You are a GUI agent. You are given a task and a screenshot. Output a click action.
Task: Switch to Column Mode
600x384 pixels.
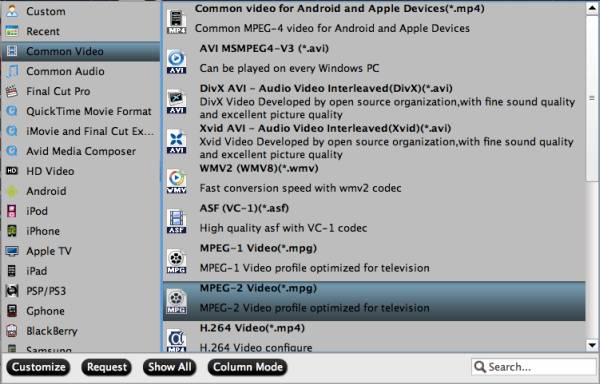pos(248,367)
